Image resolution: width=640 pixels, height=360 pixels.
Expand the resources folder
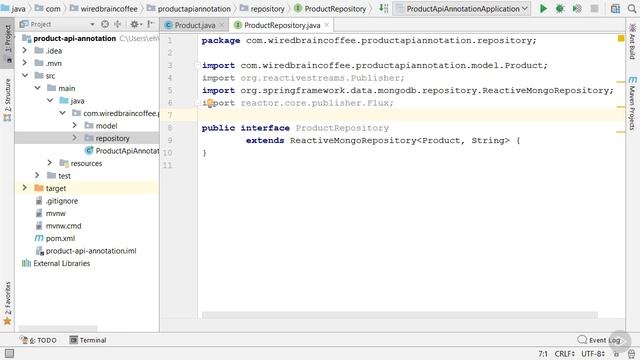[x=50, y=163]
